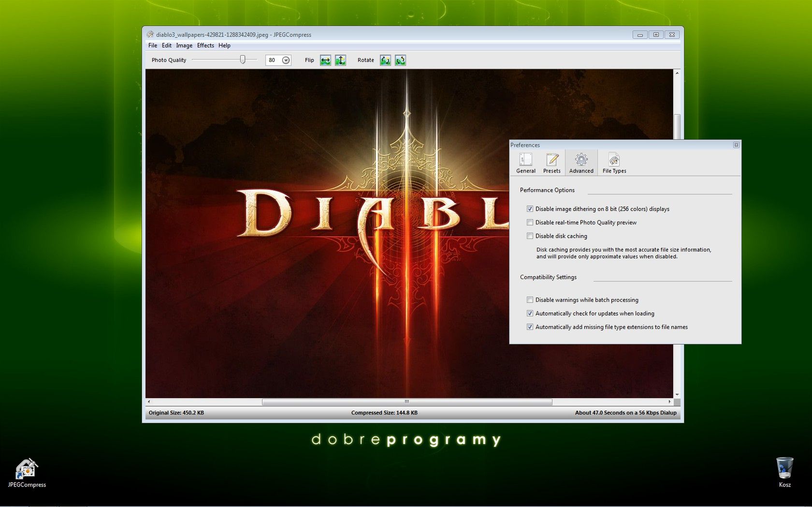Check Disable disk caching
Screen dimensions: 812x507
pyautogui.click(x=530, y=236)
